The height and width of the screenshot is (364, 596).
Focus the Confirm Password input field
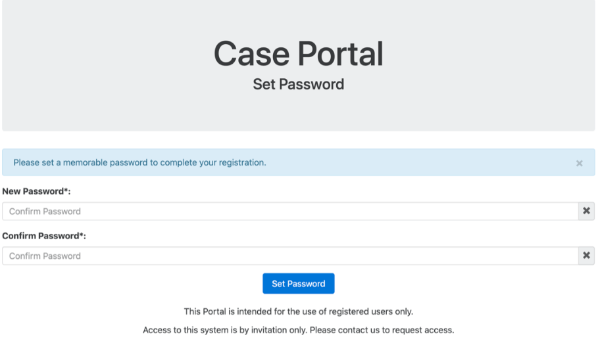[x=290, y=256]
